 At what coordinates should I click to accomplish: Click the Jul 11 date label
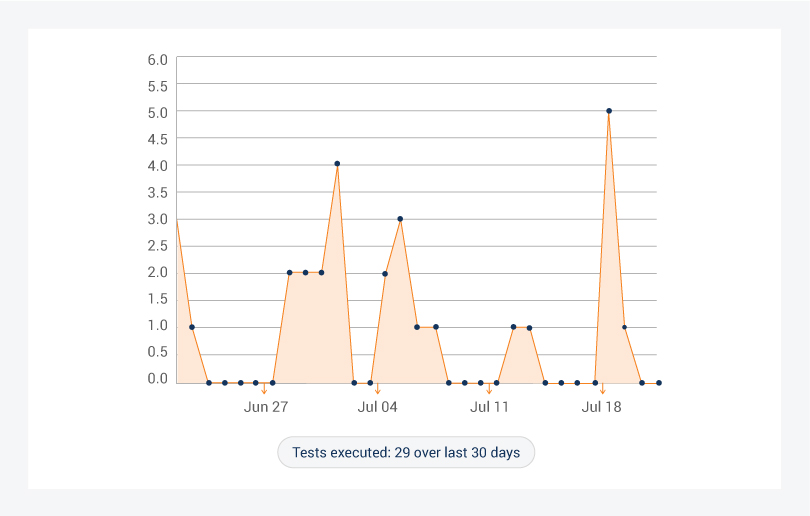point(489,407)
